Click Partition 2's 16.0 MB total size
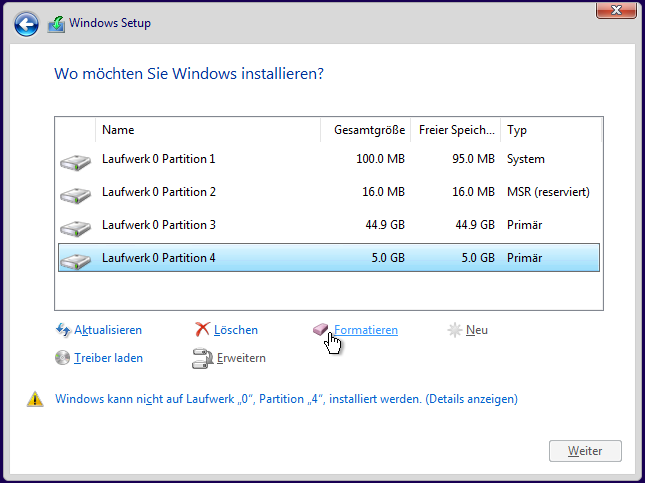 [383, 192]
